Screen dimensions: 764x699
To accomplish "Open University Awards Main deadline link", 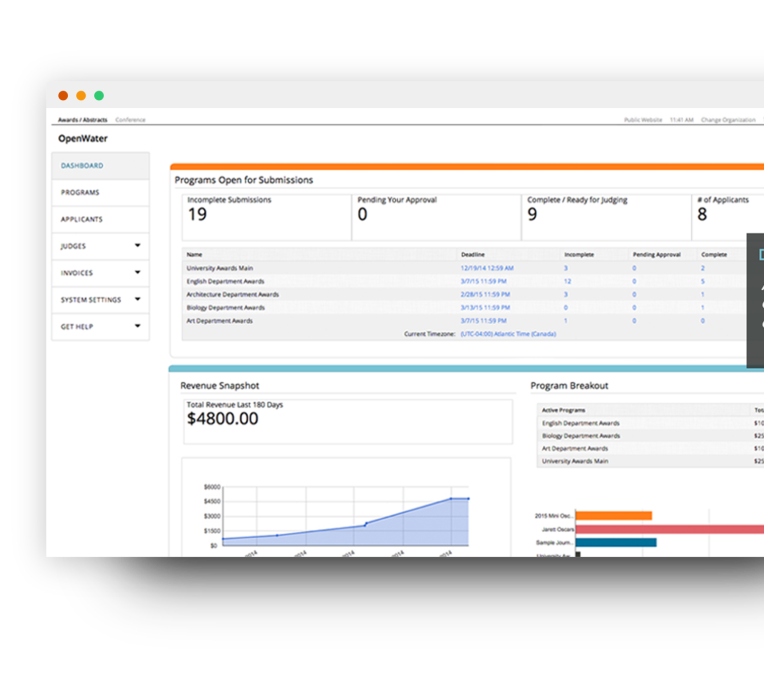I will tap(487, 268).
